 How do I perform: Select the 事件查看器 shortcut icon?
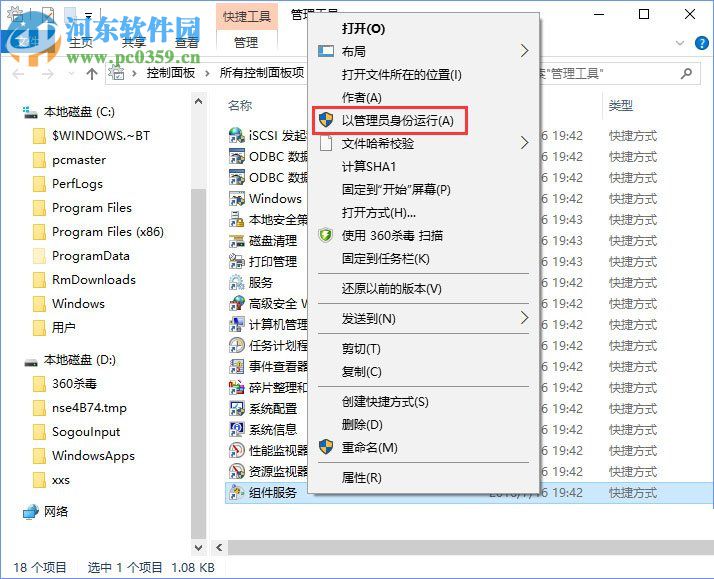237,367
